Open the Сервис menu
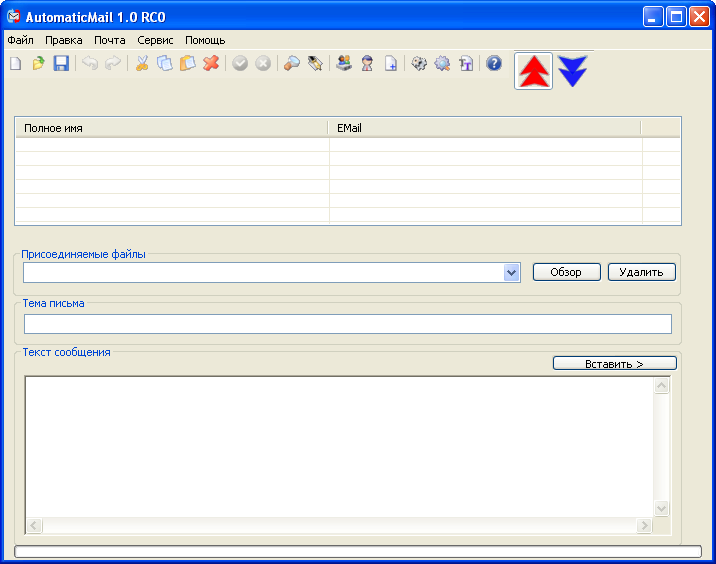Screen dimensions: 716x564 click(x=155, y=40)
